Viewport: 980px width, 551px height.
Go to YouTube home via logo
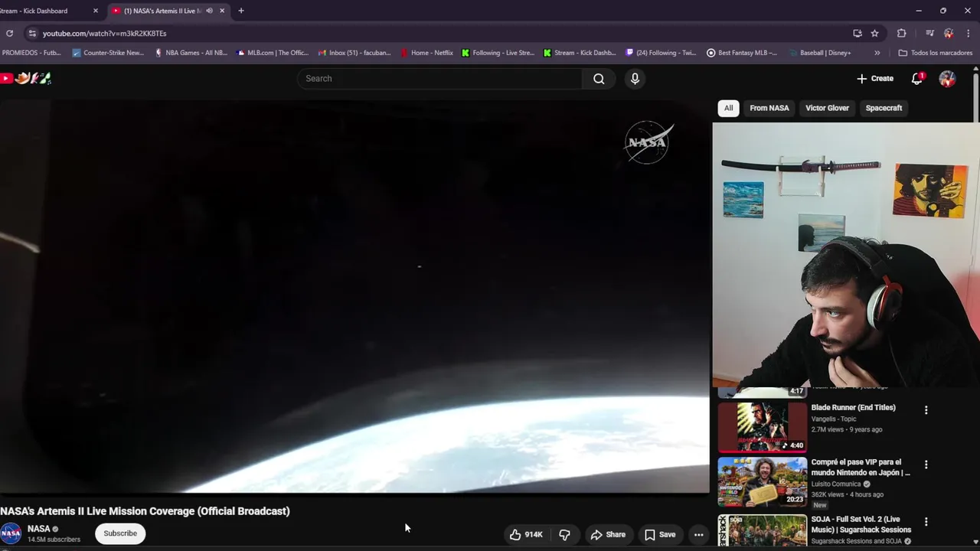point(26,78)
